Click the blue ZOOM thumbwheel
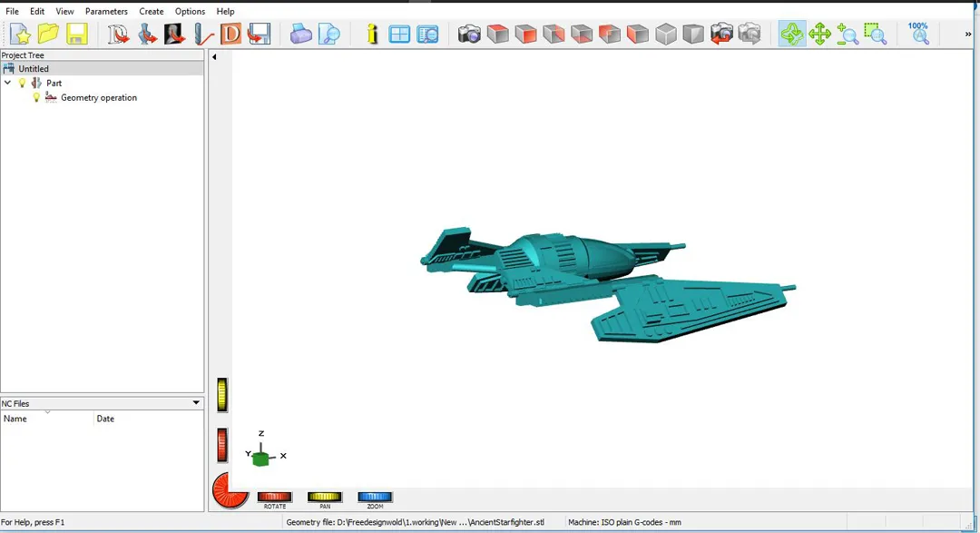 (x=375, y=497)
